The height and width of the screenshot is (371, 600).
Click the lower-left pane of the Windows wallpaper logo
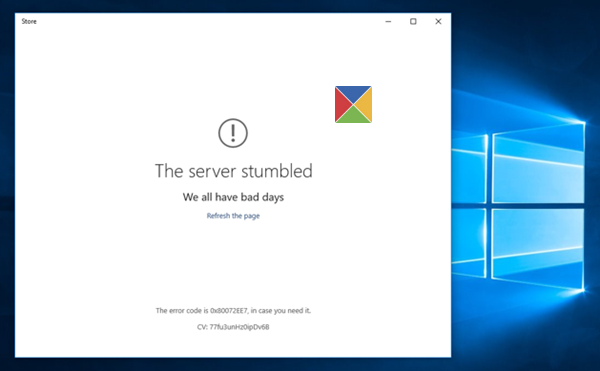click(x=470, y=242)
